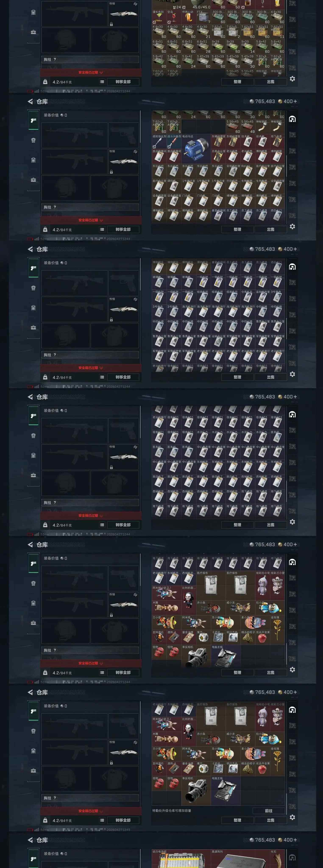Viewport: 323px width, 868px height.
Task: Select the 战斗兴奋剂 stimulant syringe
Action: coord(174,142)
